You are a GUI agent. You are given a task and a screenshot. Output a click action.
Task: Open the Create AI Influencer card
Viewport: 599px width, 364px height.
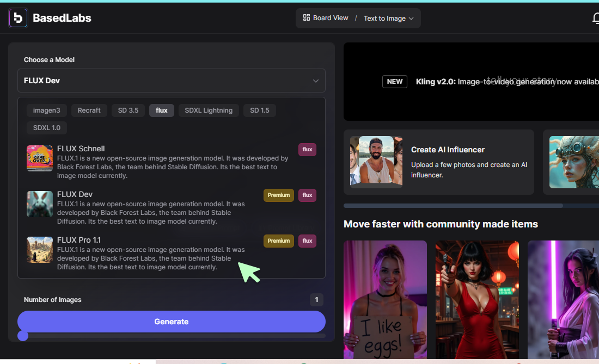[438, 162]
